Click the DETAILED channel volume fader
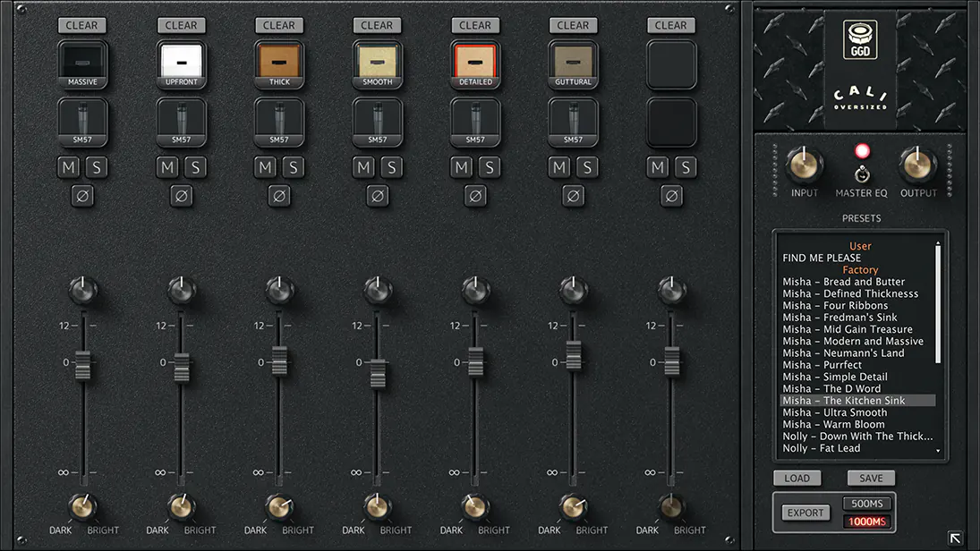This screenshot has height=551, width=980. point(475,361)
